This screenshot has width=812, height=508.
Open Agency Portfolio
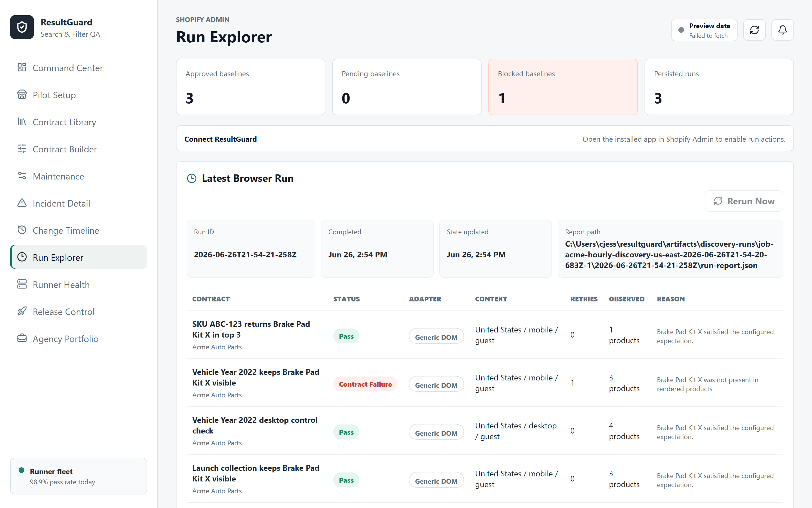[x=78, y=339]
